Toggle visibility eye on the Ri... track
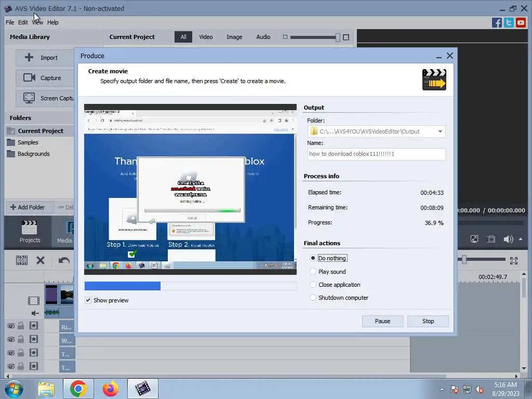This screenshot has height=399, width=532. [x=11, y=326]
